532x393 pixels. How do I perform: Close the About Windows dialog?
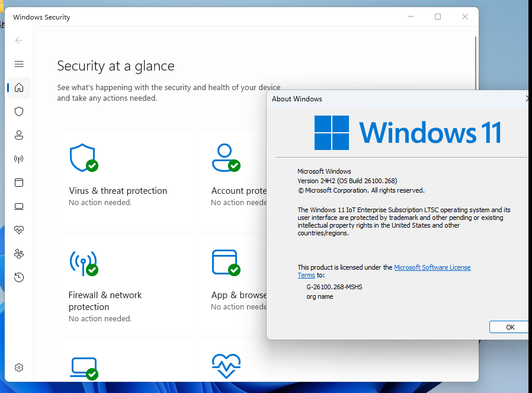[x=527, y=99]
